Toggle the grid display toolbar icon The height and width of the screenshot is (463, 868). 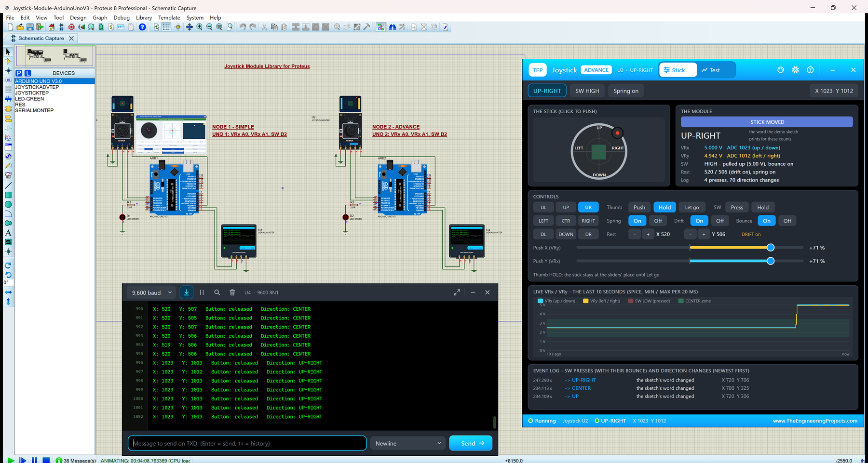pyautogui.click(x=166, y=27)
